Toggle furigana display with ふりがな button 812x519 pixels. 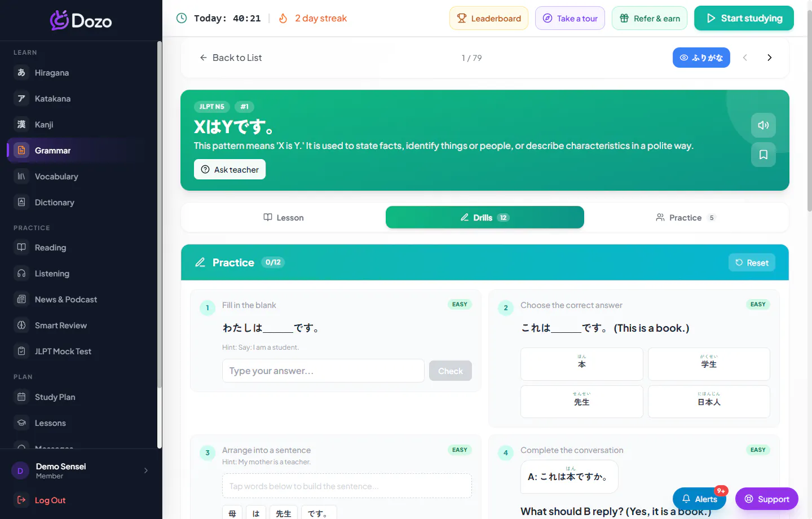coord(701,58)
